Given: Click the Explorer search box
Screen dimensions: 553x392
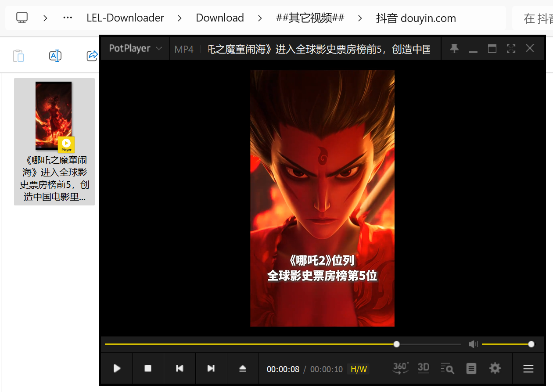Looking at the screenshot, I should 533,18.
